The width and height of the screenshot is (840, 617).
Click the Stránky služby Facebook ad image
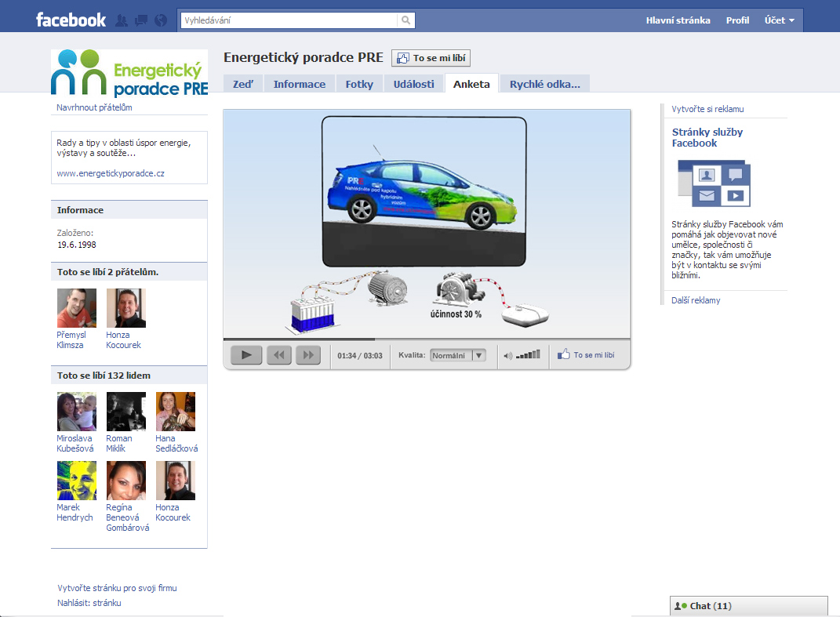point(714,183)
